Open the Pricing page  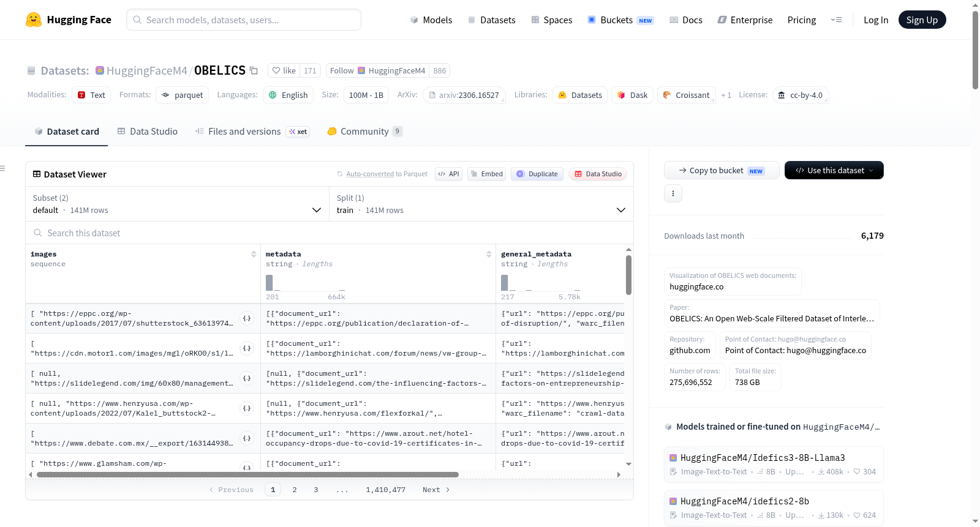pyautogui.click(x=801, y=20)
